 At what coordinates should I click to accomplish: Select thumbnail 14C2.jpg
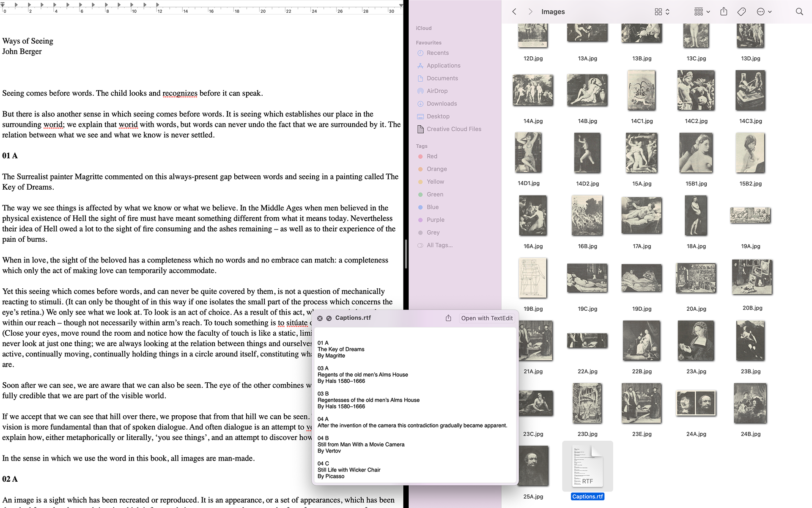pos(696,91)
